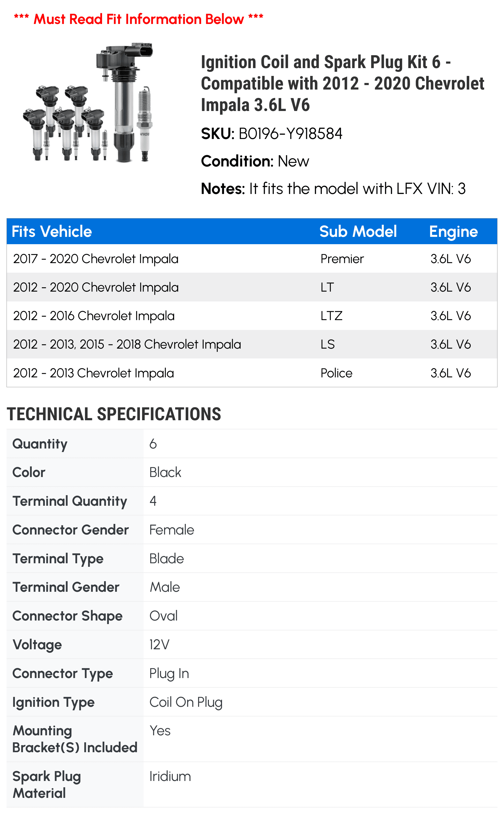Select the Police sub model row

tap(252, 373)
